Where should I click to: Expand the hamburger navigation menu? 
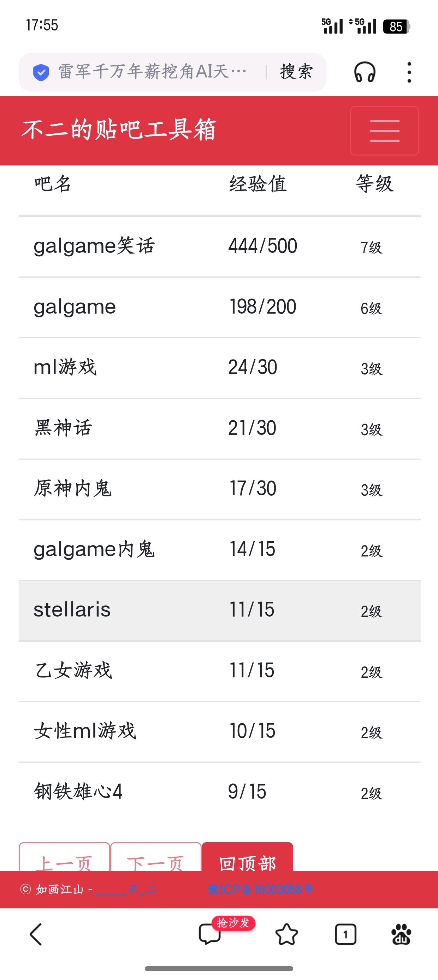click(x=384, y=130)
